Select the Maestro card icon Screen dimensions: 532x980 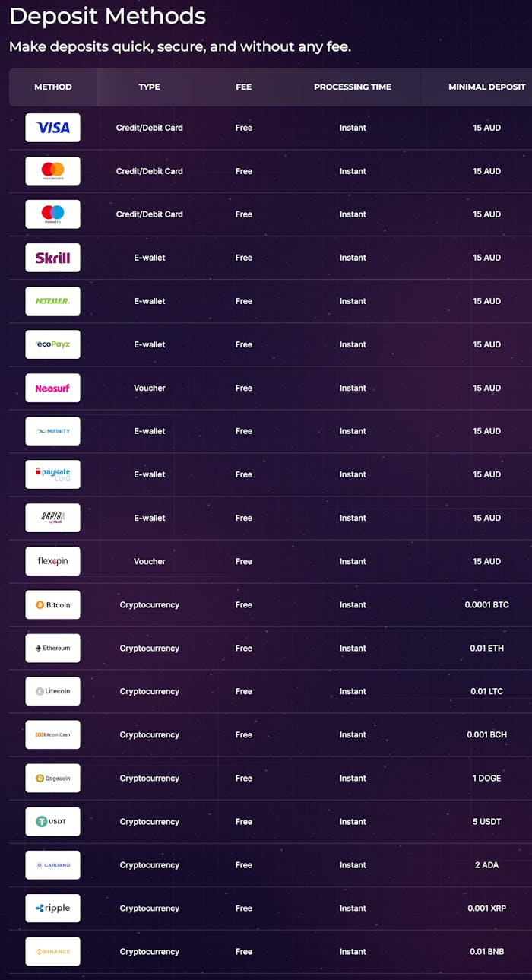[x=52, y=214]
